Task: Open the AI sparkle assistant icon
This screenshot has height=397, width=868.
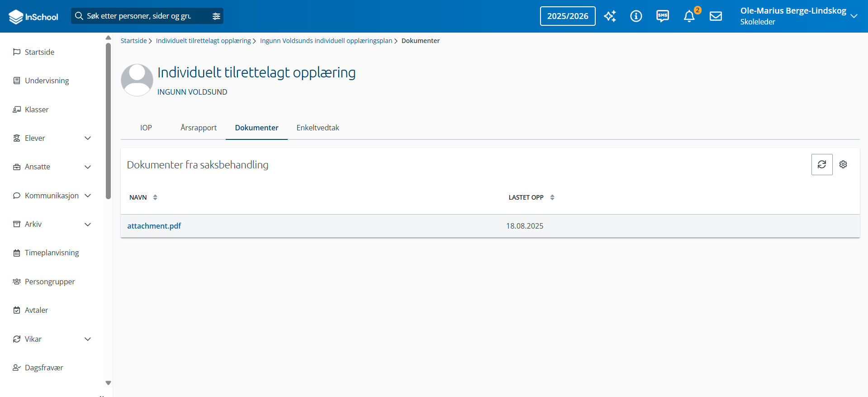Action: click(610, 16)
